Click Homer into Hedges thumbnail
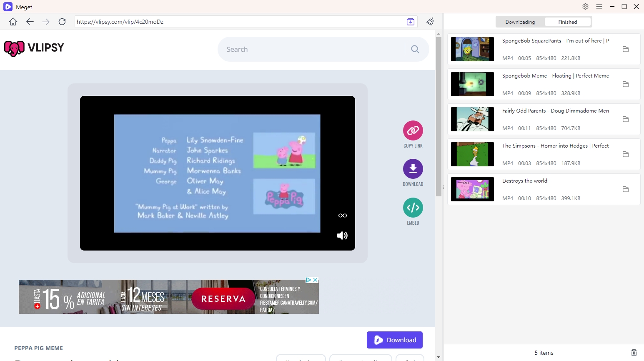Image resolution: width=644 pixels, height=361 pixels. click(x=472, y=154)
